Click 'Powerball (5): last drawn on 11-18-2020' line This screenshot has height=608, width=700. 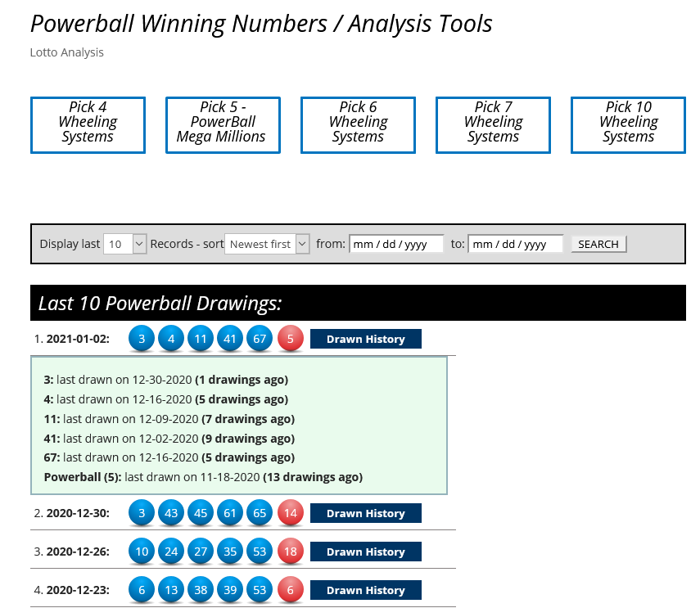point(203,477)
